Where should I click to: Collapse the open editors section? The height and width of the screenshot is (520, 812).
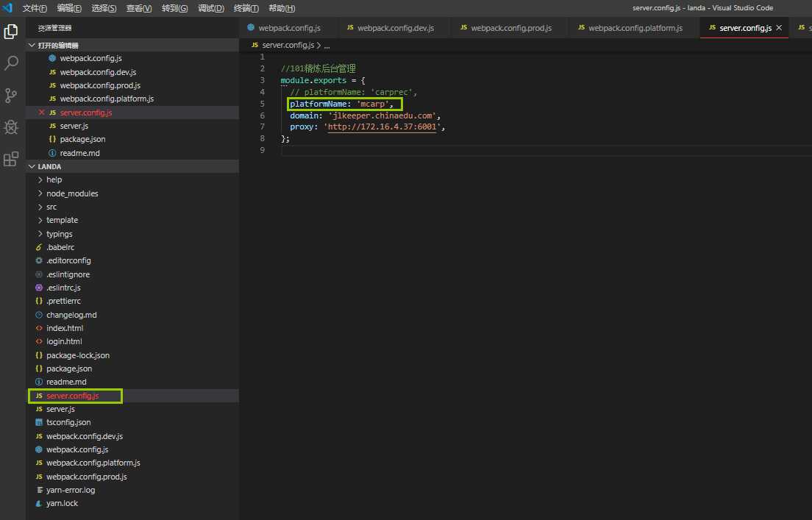[x=57, y=45]
